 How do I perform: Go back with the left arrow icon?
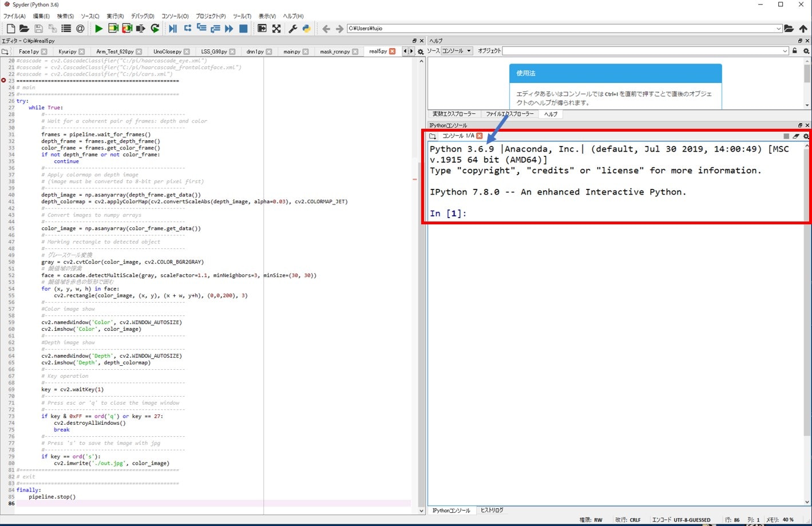tap(326, 29)
